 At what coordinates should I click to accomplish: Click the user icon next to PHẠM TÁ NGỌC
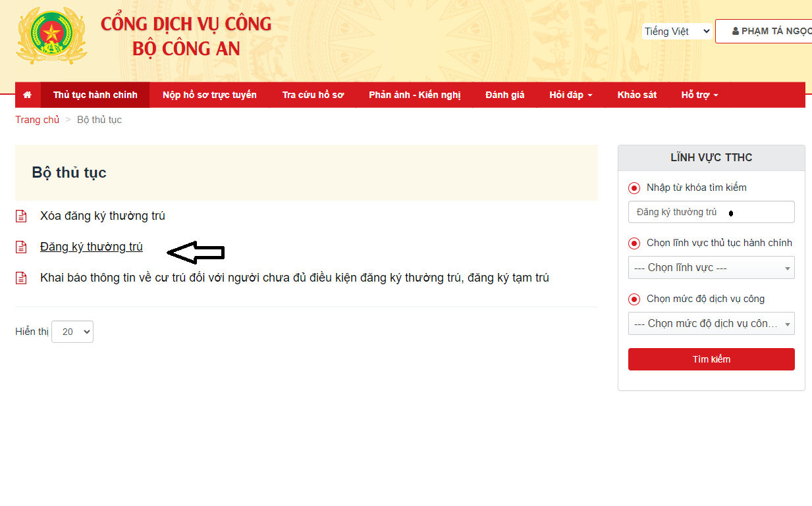[x=736, y=31]
